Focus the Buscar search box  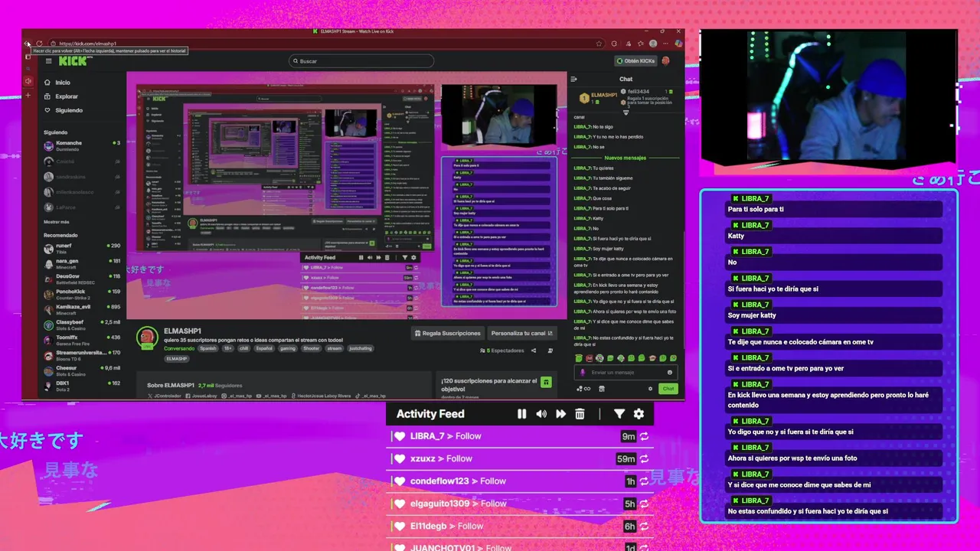pyautogui.click(x=361, y=61)
